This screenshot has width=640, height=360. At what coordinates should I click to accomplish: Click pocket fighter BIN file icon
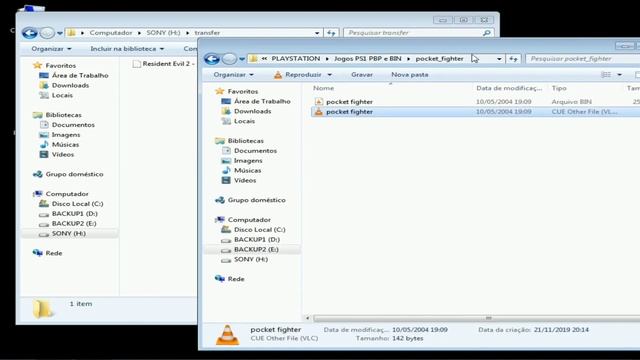click(319, 102)
